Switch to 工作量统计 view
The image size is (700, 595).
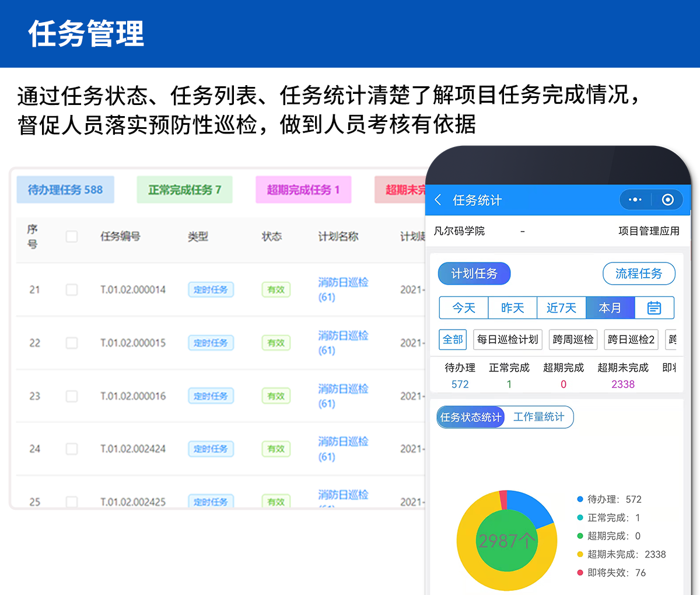[539, 417]
